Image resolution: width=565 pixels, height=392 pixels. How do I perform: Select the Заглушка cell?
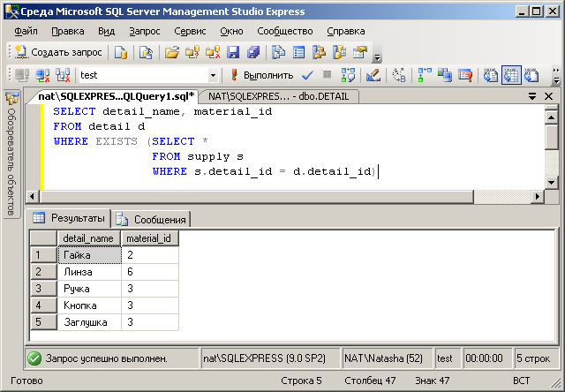tap(89, 322)
